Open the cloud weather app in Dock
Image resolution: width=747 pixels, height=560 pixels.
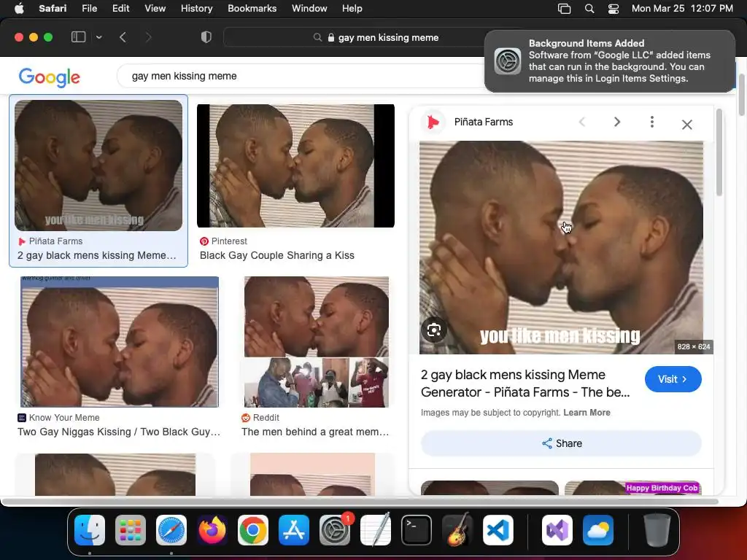(598, 530)
